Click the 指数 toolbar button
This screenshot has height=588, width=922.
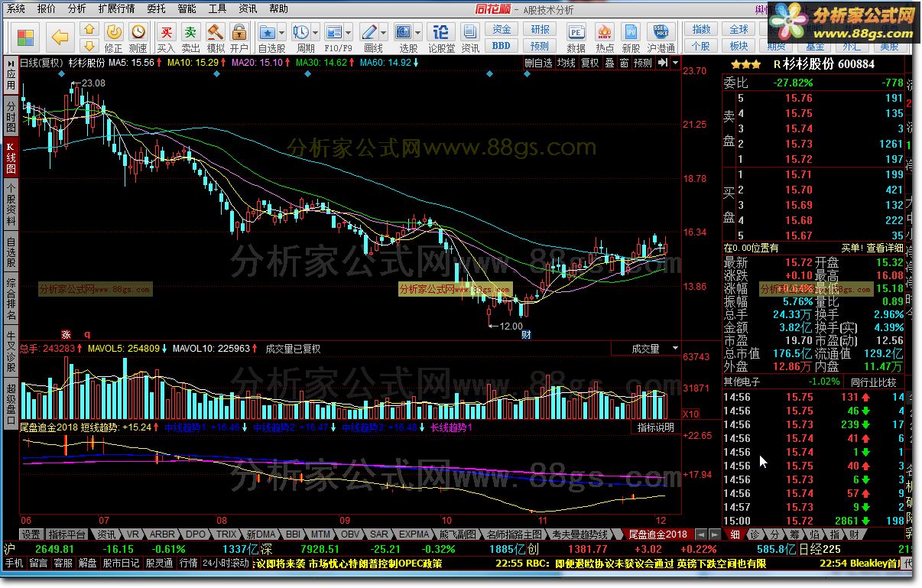pos(701,29)
